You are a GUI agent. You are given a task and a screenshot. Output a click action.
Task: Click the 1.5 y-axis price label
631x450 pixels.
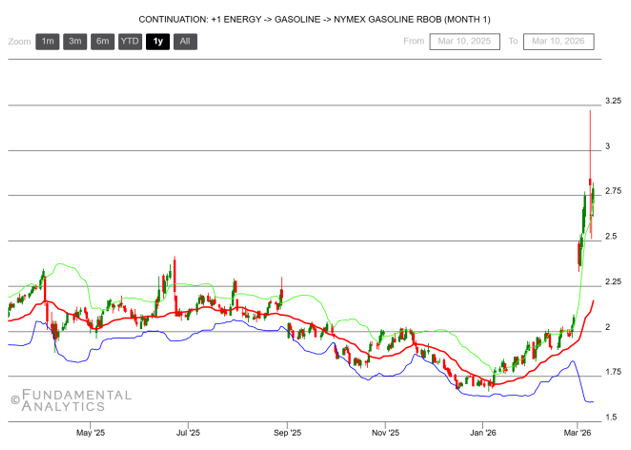pos(611,416)
